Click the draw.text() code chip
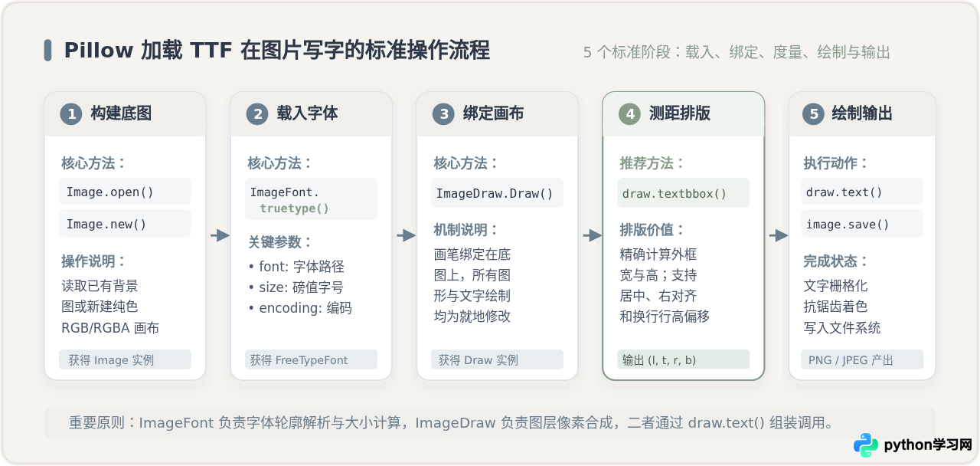The height and width of the screenshot is (466, 980). point(864,192)
